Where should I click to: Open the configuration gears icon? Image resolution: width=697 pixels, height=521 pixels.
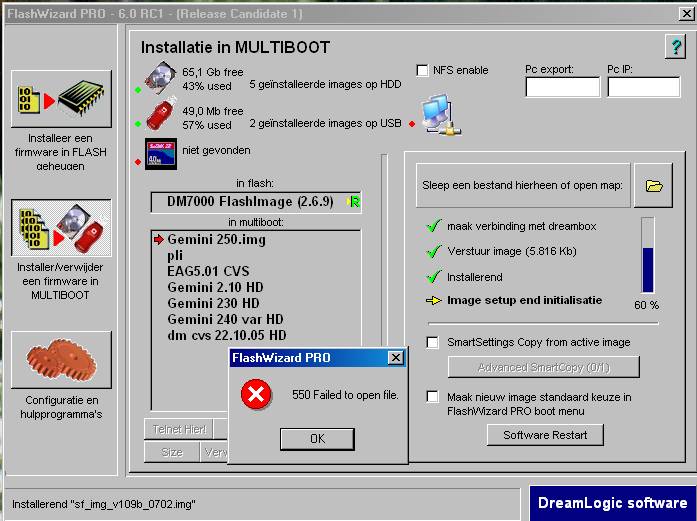tap(61, 359)
